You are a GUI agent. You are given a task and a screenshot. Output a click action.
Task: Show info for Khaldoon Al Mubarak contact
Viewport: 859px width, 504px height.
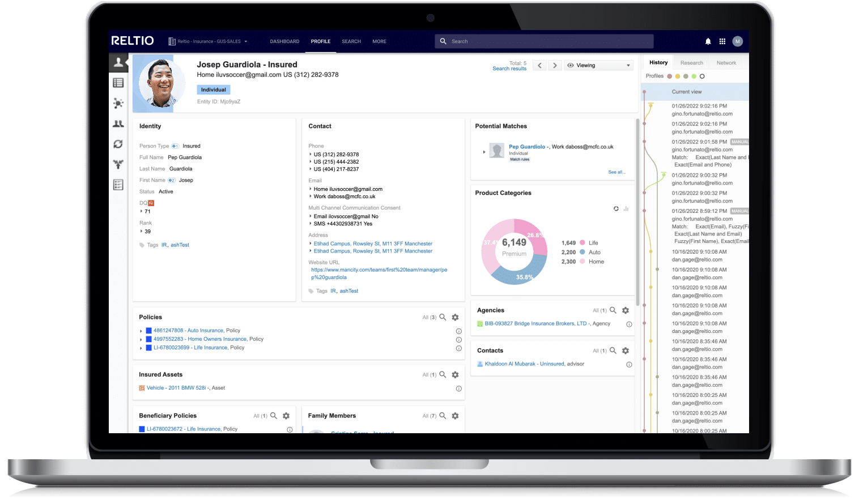629,365
